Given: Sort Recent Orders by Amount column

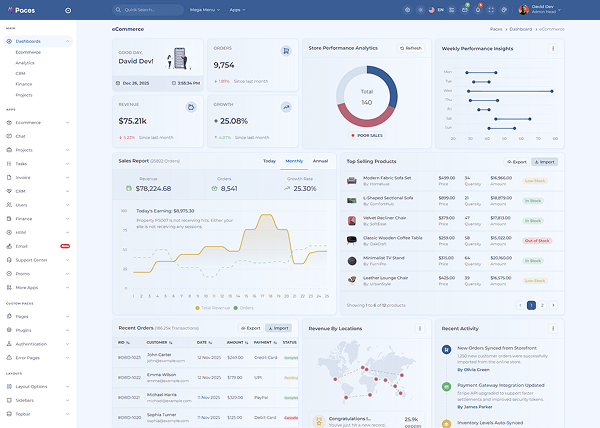Looking at the screenshot, I should click(x=233, y=342).
